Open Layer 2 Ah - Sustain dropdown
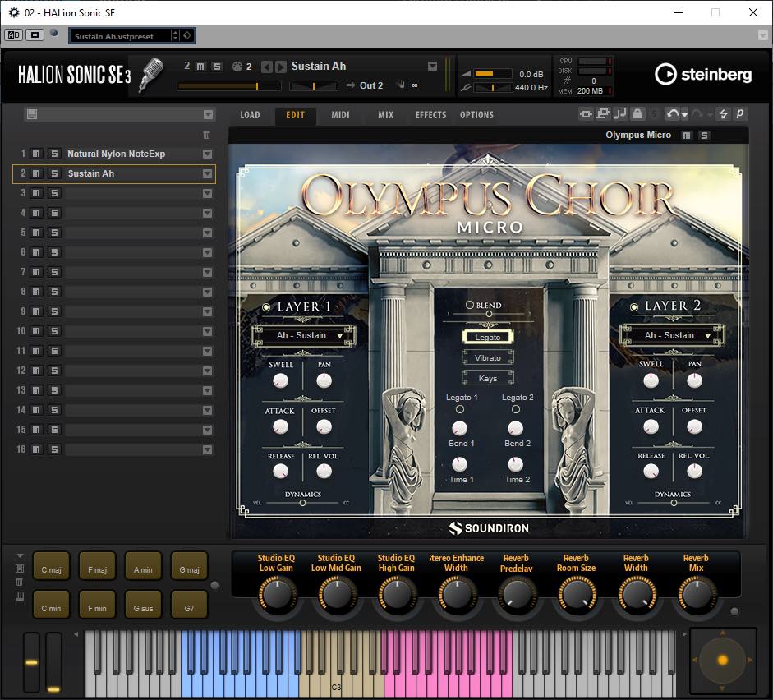 point(673,336)
